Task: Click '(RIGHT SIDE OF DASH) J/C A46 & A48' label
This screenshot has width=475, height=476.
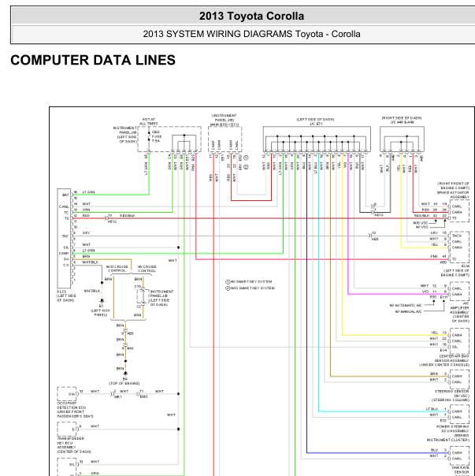Action: [x=402, y=120]
